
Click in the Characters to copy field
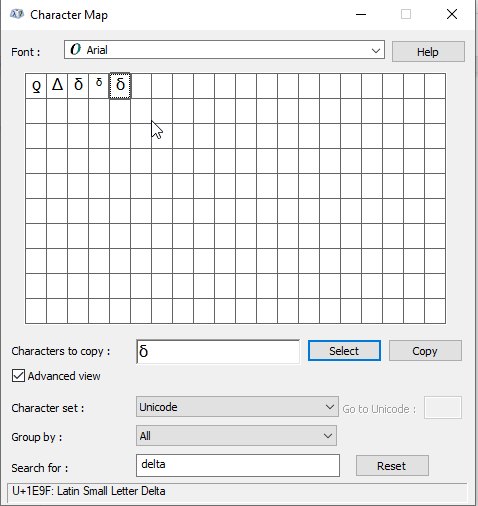click(x=218, y=351)
